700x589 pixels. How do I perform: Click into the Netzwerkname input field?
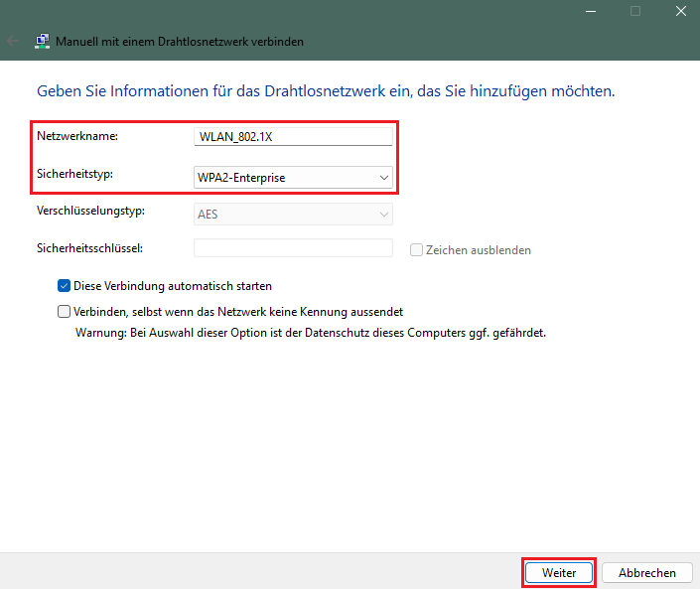(293, 137)
